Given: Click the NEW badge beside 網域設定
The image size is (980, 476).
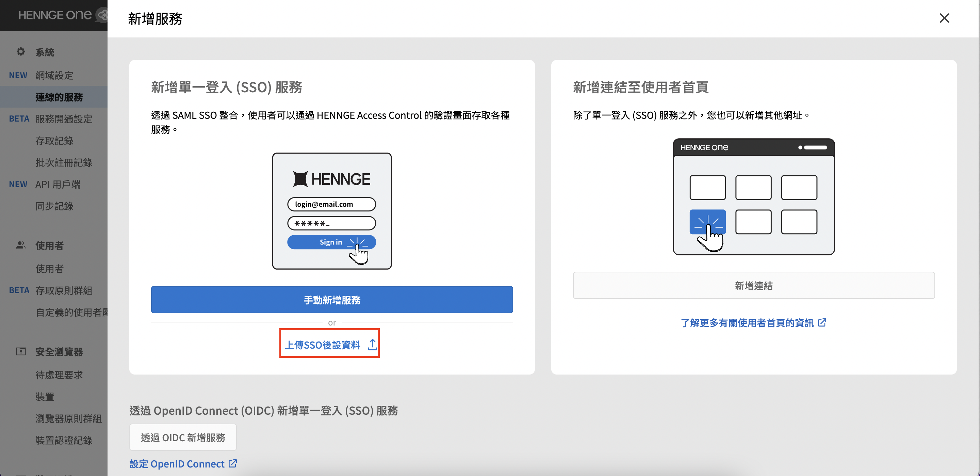Looking at the screenshot, I should (18, 75).
